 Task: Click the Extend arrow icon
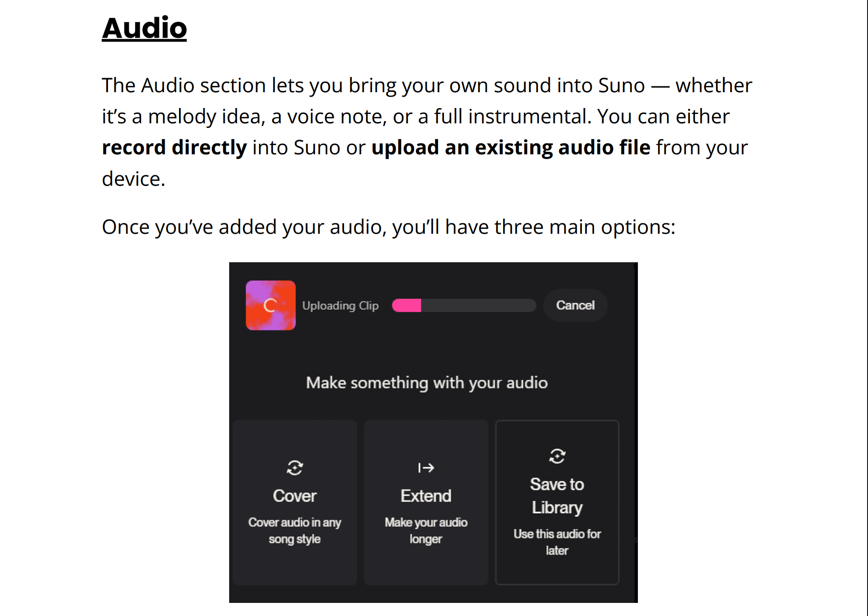click(x=426, y=468)
